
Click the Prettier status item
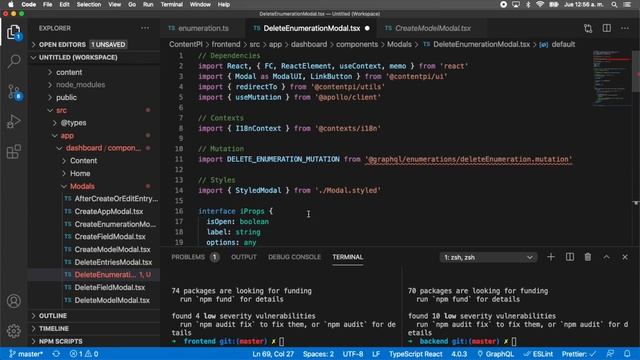click(x=579, y=354)
